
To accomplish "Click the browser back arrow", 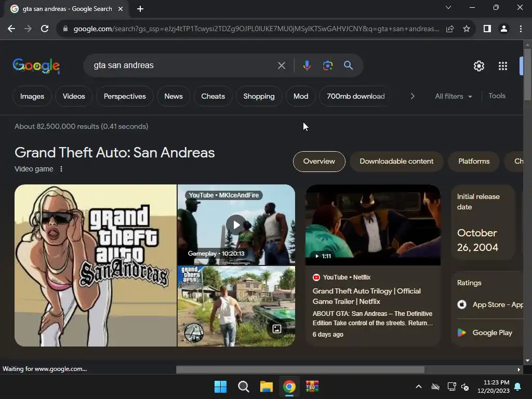I will click(11, 29).
